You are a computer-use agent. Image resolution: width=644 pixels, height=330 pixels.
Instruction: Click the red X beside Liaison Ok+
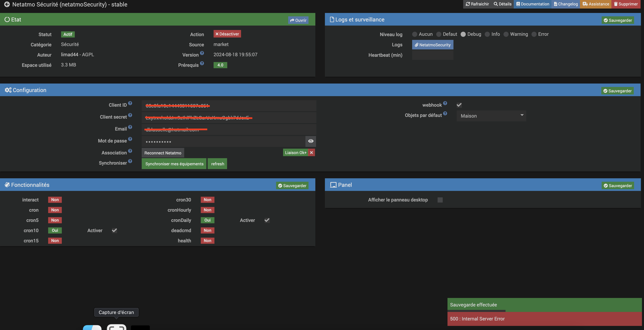pos(311,153)
